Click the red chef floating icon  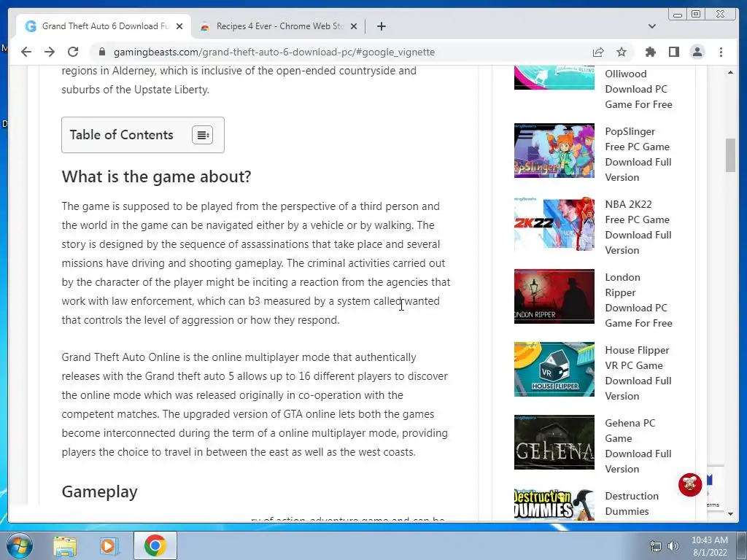tap(690, 485)
